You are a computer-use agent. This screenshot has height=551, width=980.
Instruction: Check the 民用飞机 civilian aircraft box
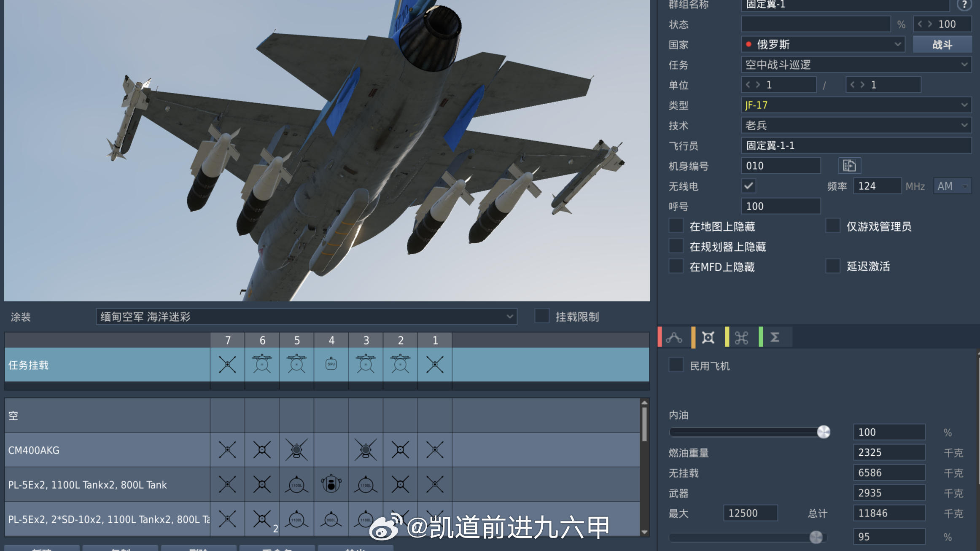coord(676,366)
